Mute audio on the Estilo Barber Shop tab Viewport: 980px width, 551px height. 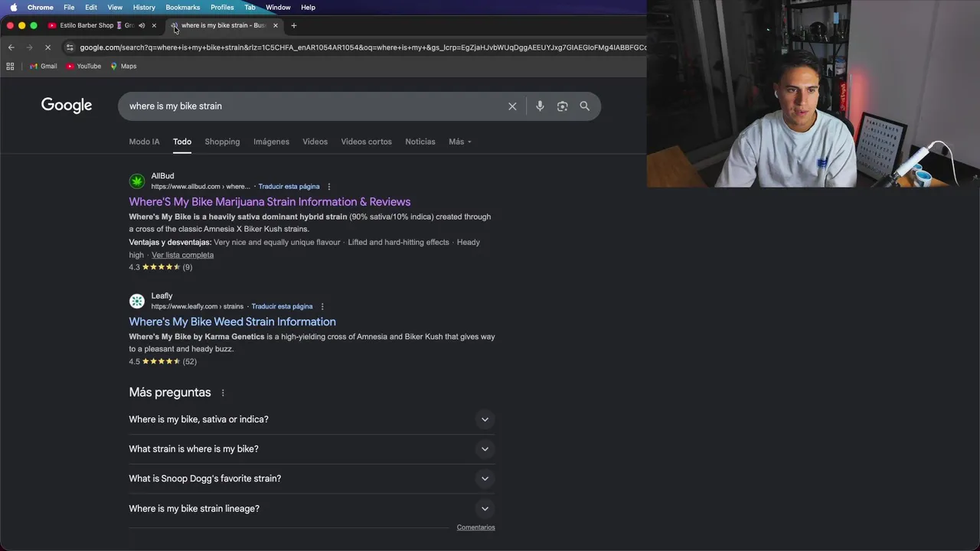142,25
